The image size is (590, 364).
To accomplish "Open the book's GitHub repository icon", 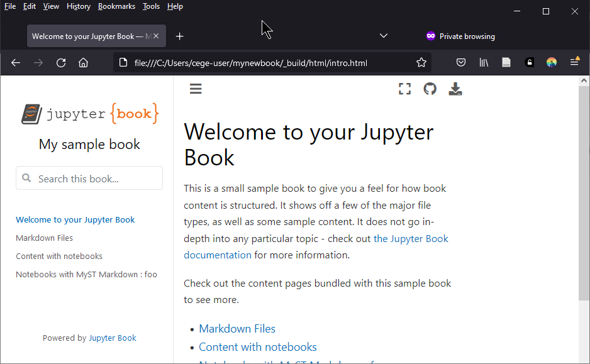I will 430,89.
